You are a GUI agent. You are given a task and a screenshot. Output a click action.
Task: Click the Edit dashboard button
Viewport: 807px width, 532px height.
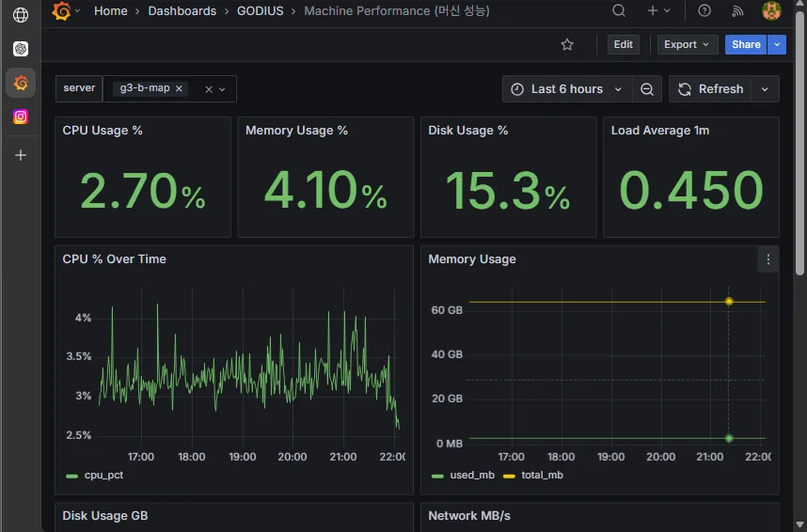click(x=623, y=45)
